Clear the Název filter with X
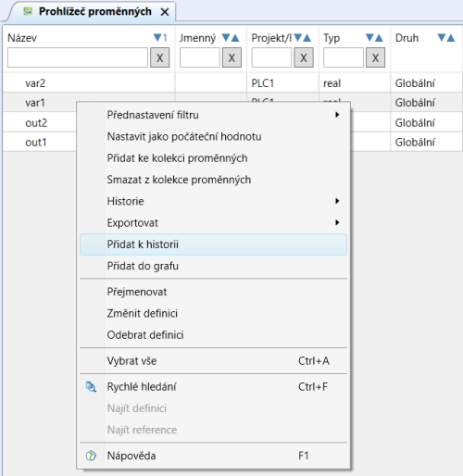 point(159,57)
